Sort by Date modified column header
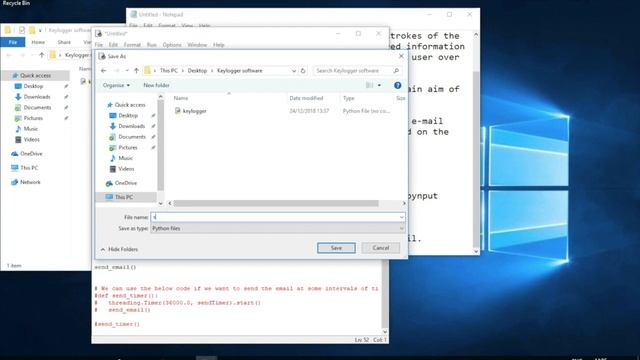Image resolution: width=640 pixels, height=360 pixels. click(306, 98)
